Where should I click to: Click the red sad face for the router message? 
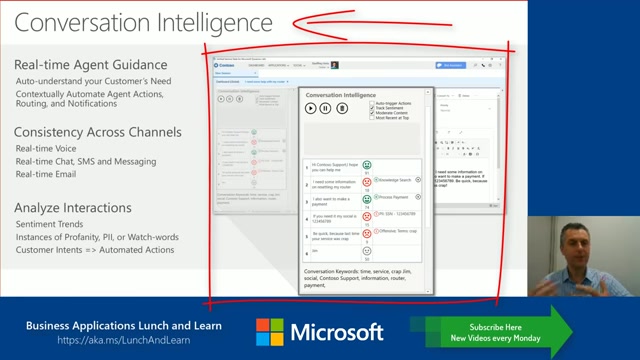[x=367, y=182]
